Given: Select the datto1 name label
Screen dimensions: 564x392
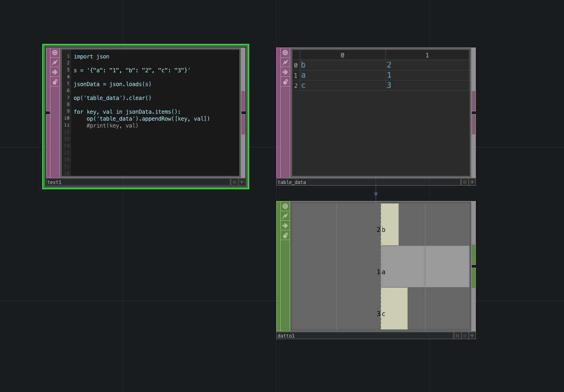Looking at the screenshot, I should point(286,336).
